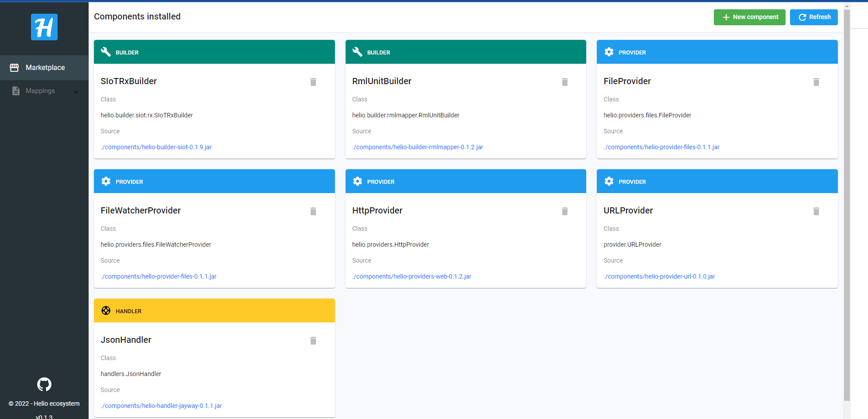Select the wrench icon on SIoTRxBuilder card
The image size is (868, 419).
(106, 52)
